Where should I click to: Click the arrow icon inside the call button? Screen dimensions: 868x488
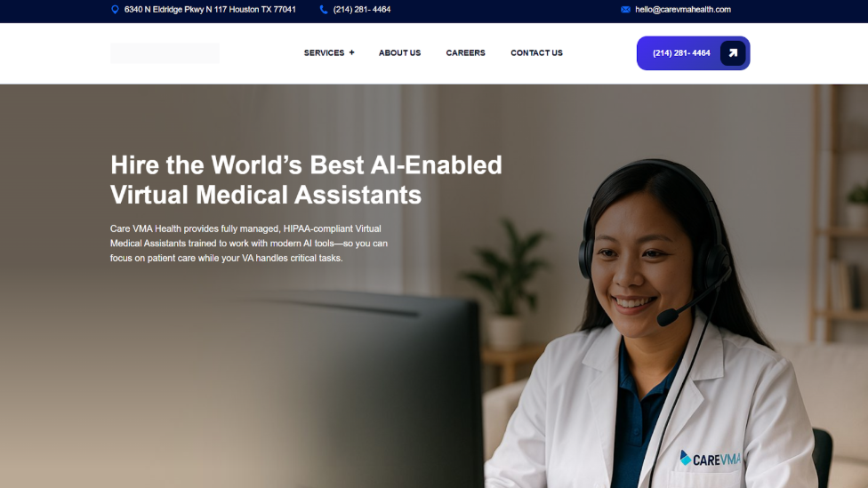[733, 53]
